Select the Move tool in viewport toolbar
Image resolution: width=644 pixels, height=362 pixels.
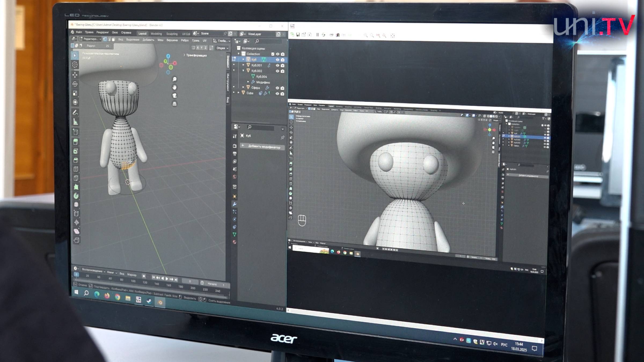(75, 75)
